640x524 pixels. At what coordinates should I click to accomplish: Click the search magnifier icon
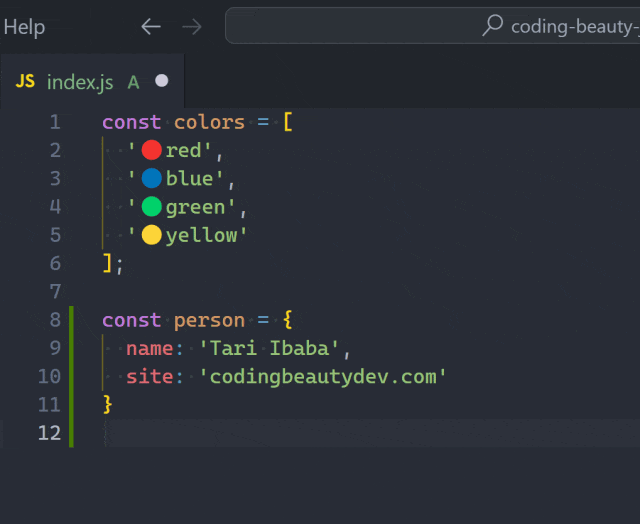(x=493, y=25)
